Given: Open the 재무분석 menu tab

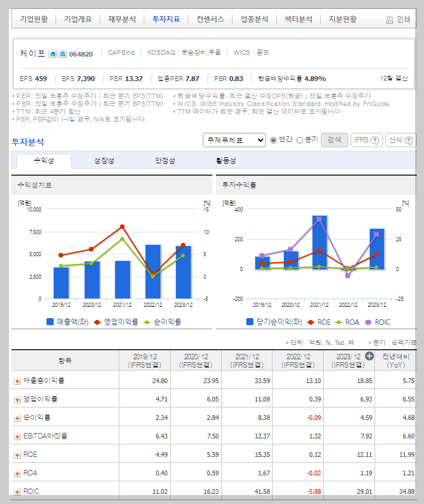Looking at the screenshot, I should (122, 19).
